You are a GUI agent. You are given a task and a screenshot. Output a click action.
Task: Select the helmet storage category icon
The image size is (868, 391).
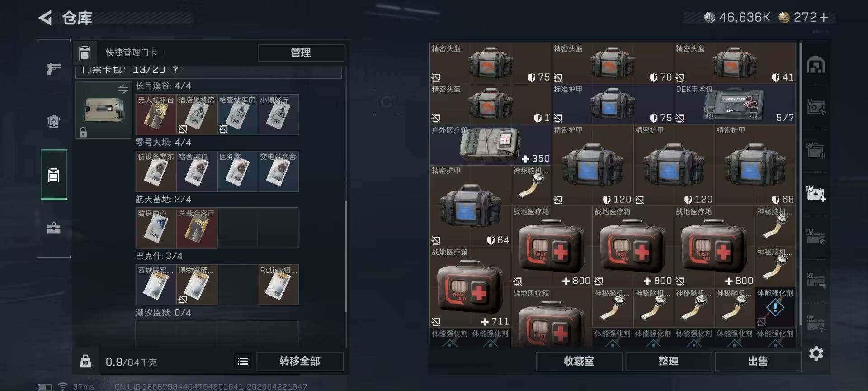(x=816, y=65)
